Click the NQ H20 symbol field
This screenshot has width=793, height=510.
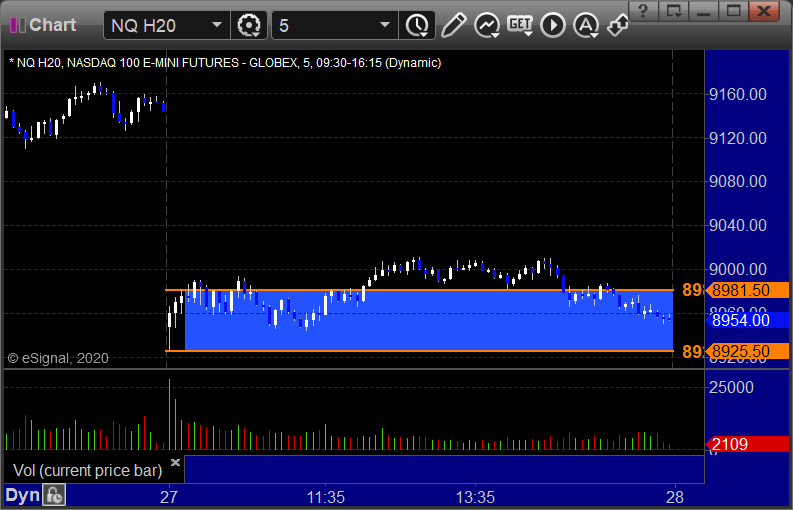coord(167,25)
